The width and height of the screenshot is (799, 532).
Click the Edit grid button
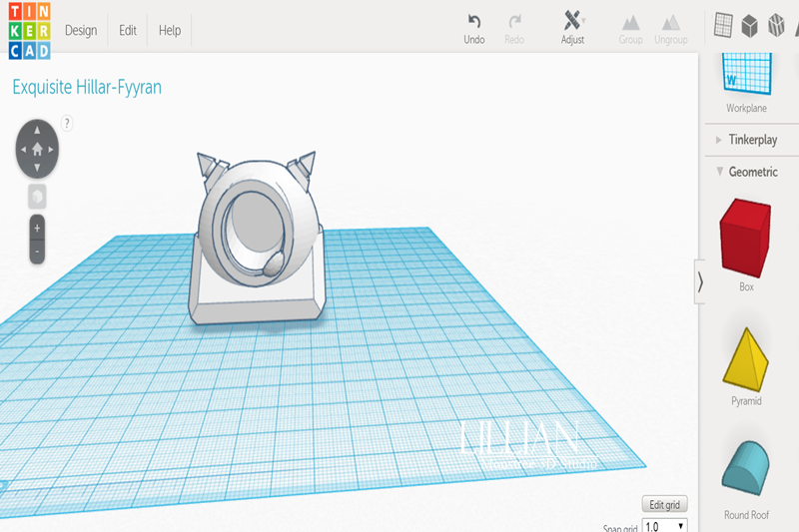pos(664,504)
